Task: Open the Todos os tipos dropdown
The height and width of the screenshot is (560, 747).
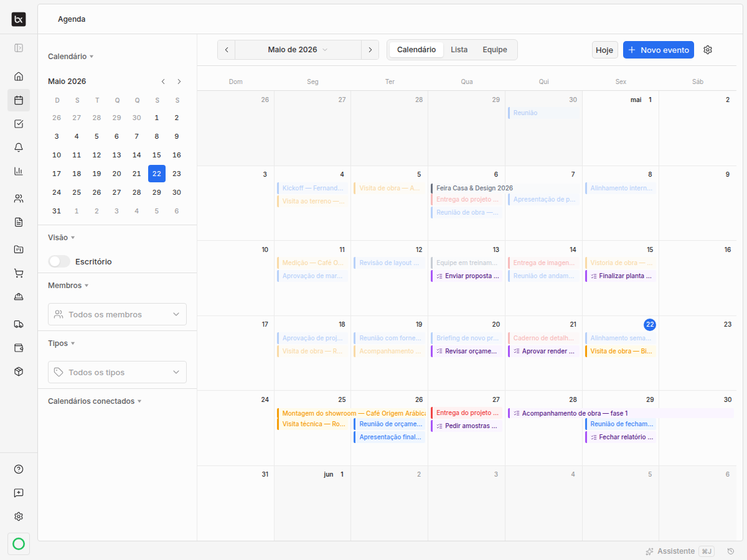Action: (x=117, y=372)
